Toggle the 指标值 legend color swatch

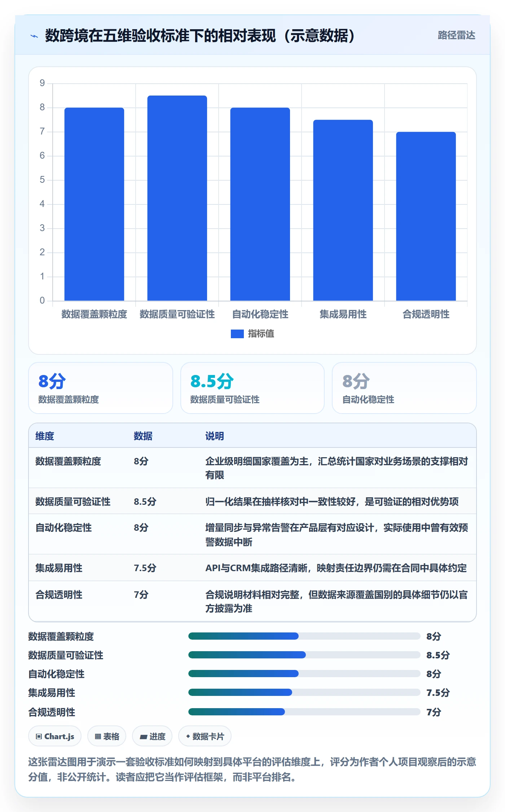[237, 334]
